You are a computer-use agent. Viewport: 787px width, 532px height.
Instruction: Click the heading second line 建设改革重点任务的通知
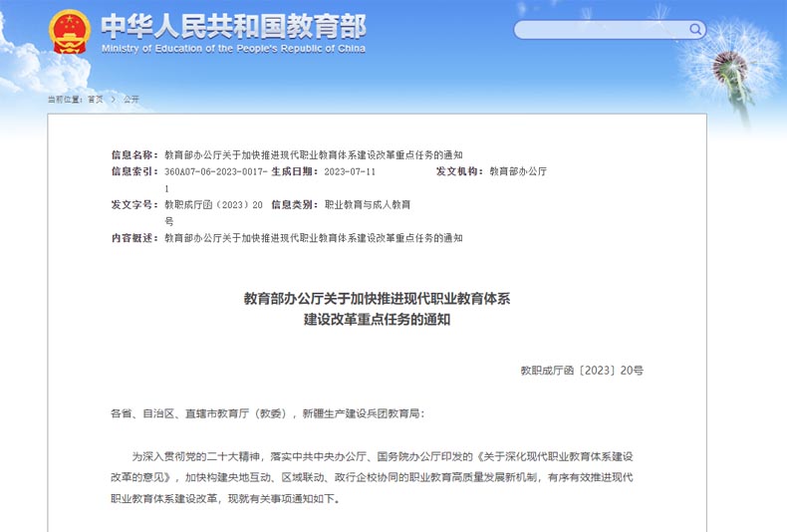tap(377, 319)
